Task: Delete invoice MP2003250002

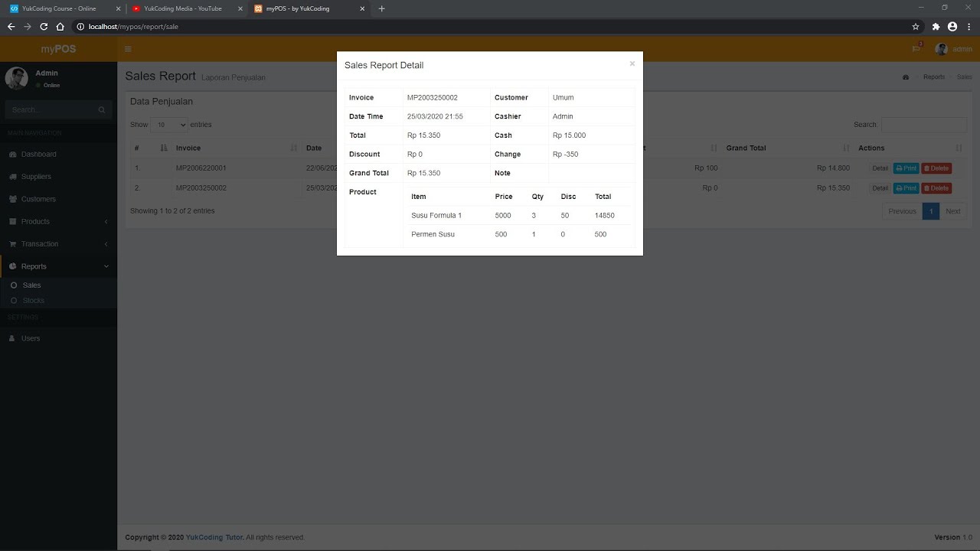Action: [x=936, y=188]
